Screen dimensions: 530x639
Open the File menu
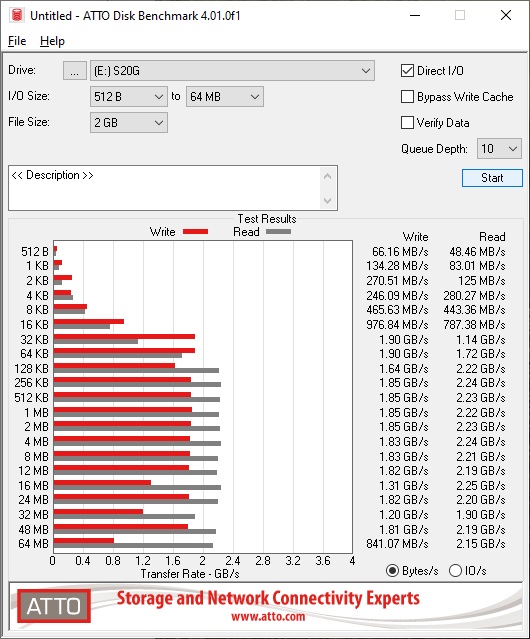pyautogui.click(x=17, y=41)
